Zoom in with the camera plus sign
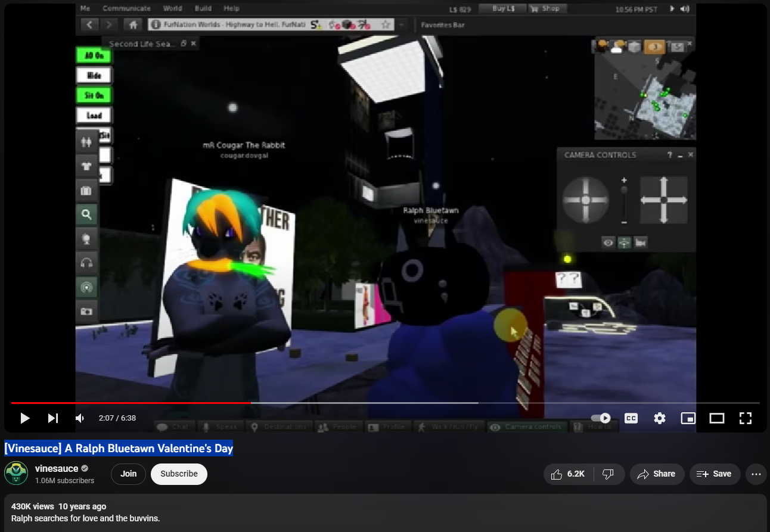This screenshot has width=770, height=532. pos(624,180)
